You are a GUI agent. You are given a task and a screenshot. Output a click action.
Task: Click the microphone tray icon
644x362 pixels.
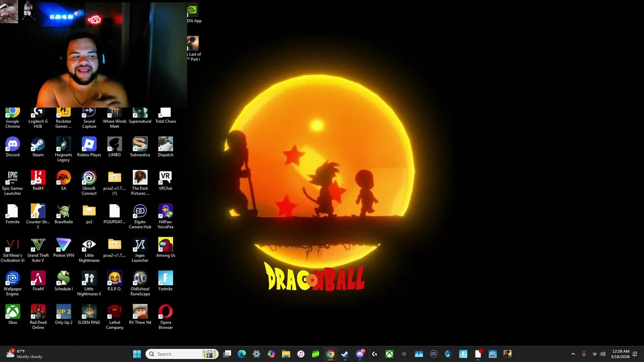(584, 354)
